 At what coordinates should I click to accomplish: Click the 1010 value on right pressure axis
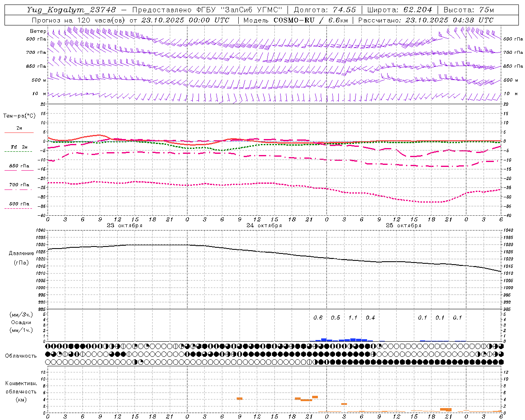coord(508,274)
